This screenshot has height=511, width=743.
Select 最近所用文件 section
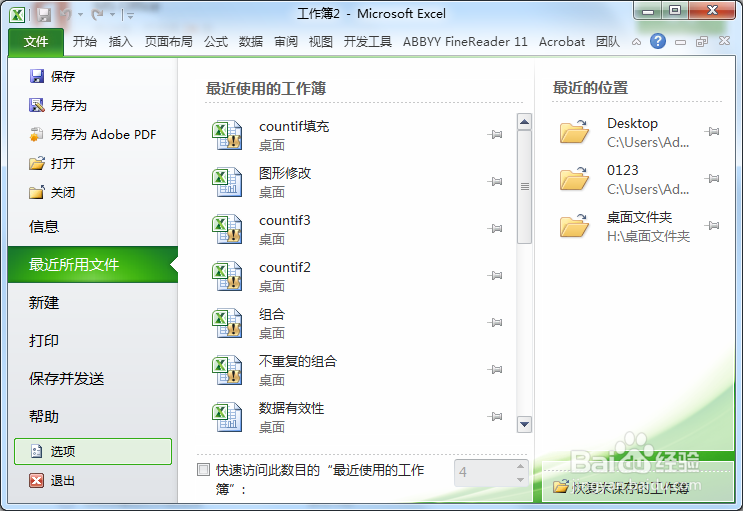coord(93,265)
